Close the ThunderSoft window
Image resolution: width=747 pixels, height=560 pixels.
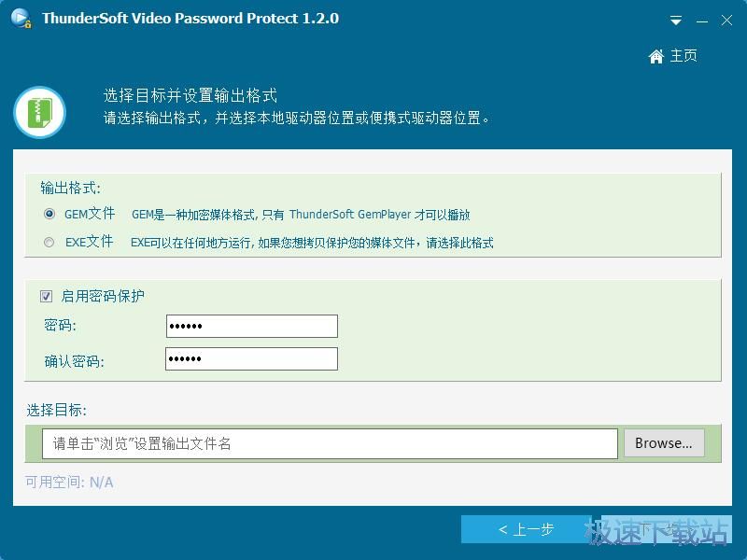(x=726, y=21)
